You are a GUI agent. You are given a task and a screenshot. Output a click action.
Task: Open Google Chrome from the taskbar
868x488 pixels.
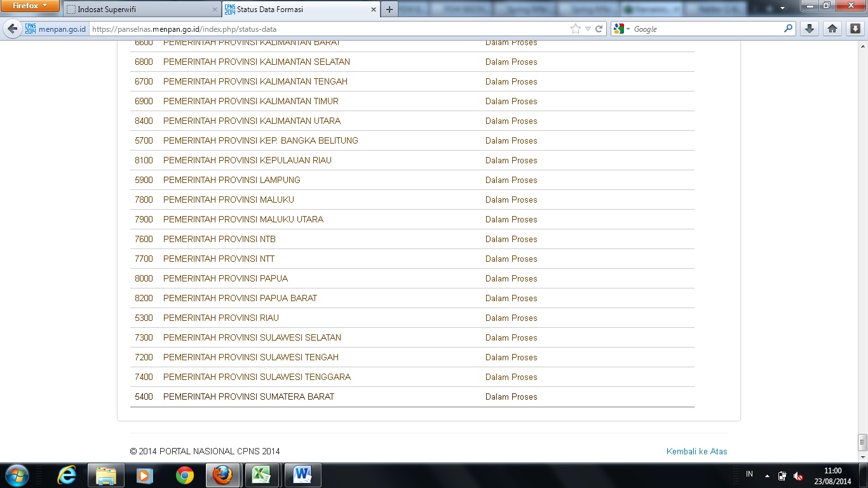[x=185, y=475]
